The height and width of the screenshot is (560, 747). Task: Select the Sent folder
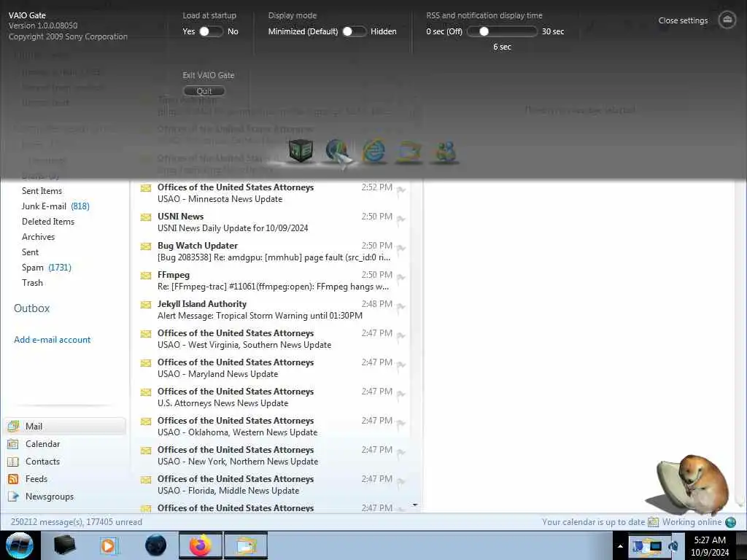(x=30, y=252)
